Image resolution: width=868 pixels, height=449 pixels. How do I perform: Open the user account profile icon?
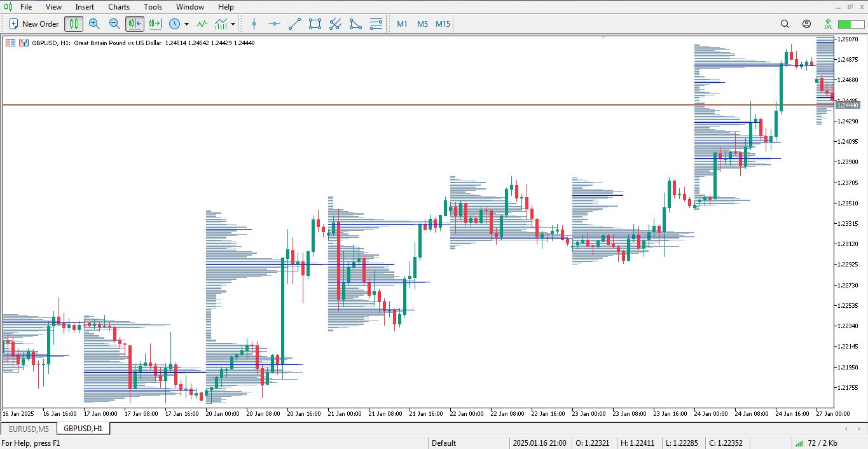[x=806, y=24]
